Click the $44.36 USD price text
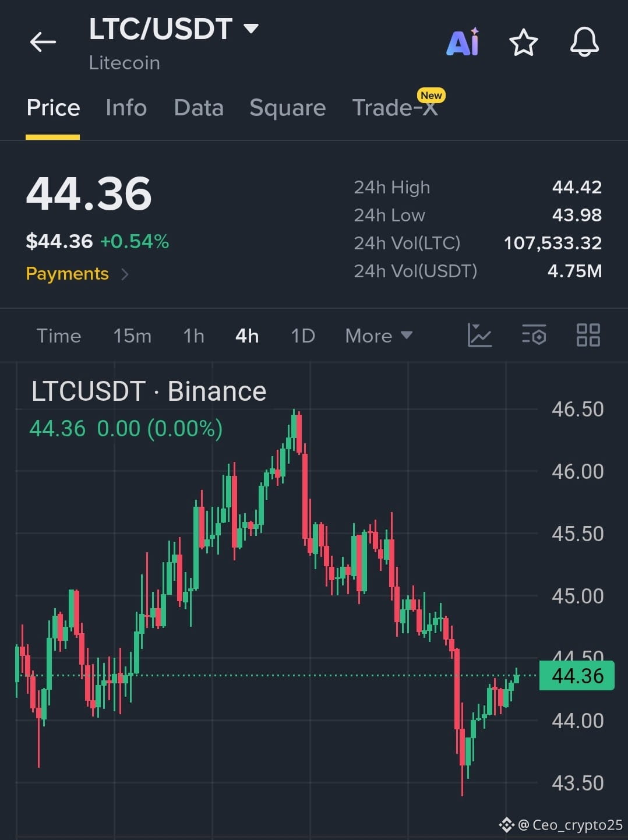628x840 pixels. click(x=59, y=241)
